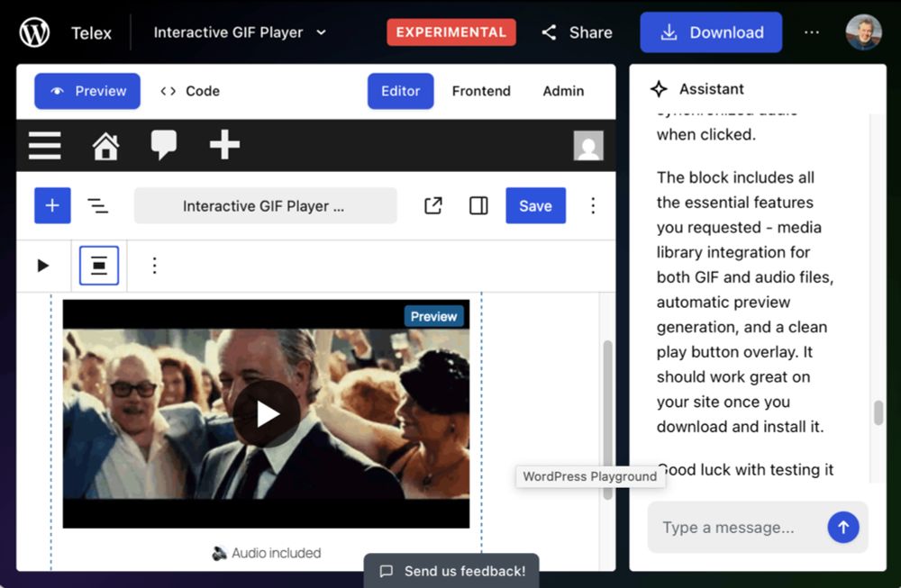Save the post

click(x=535, y=205)
